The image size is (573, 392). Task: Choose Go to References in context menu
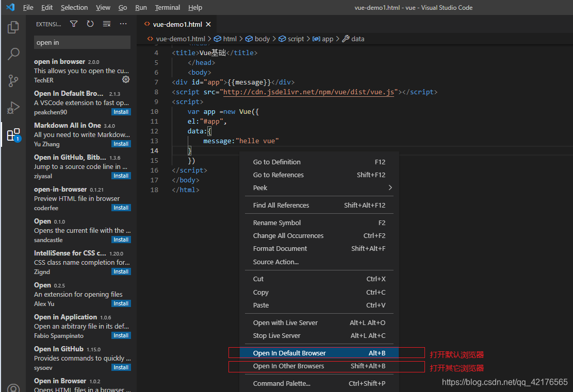point(319,175)
